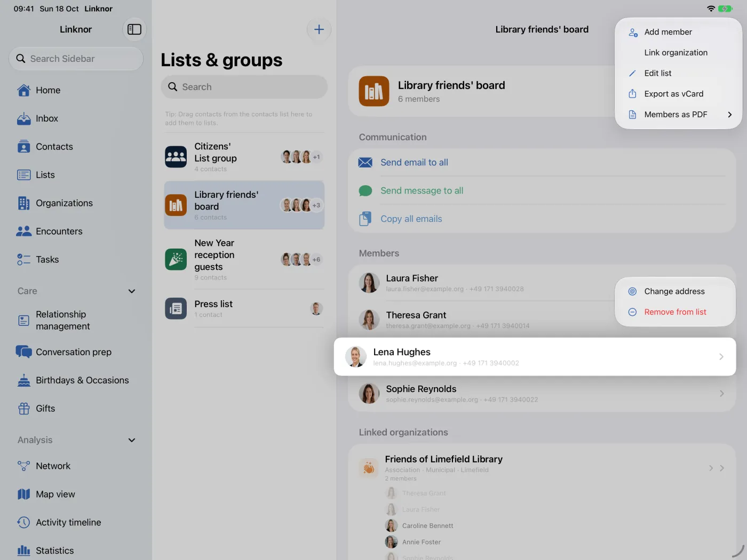747x560 pixels.
Task: Open Birthdays & Occasions
Action: [x=76, y=380]
